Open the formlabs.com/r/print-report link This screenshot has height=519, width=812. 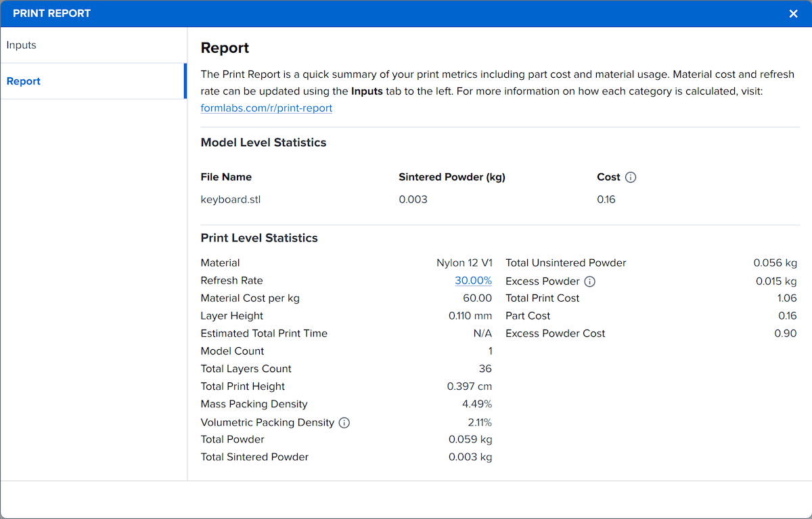[x=267, y=108]
